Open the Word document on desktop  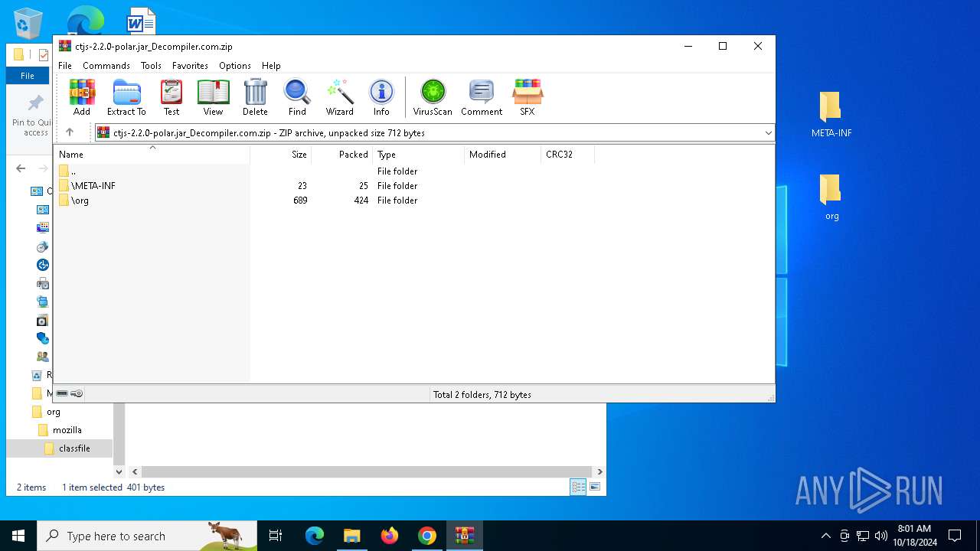(141, 21)
